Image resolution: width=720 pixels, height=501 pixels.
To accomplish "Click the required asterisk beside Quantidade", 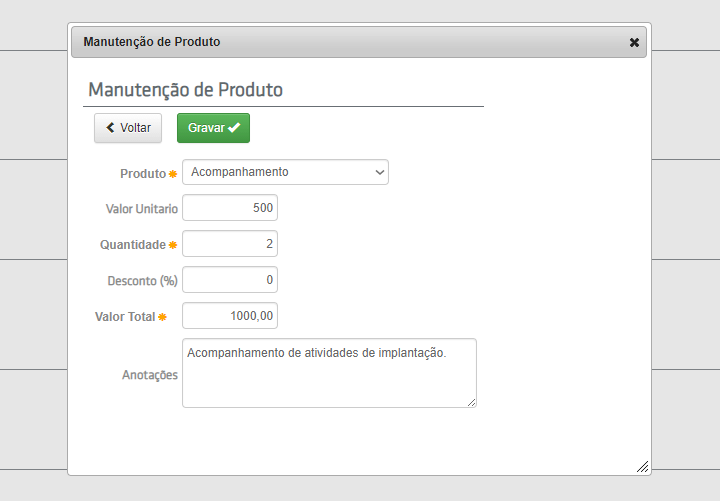I will (173, 245).
